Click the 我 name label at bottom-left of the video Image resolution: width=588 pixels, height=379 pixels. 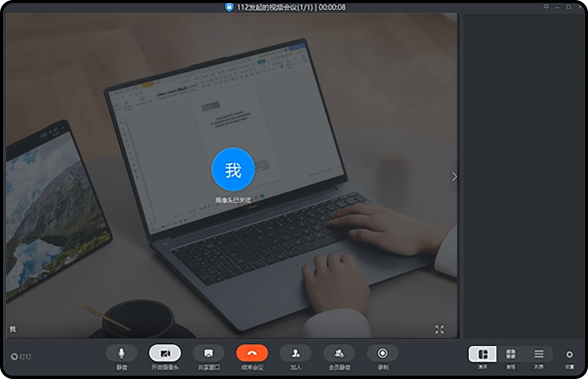coord(13,329)
